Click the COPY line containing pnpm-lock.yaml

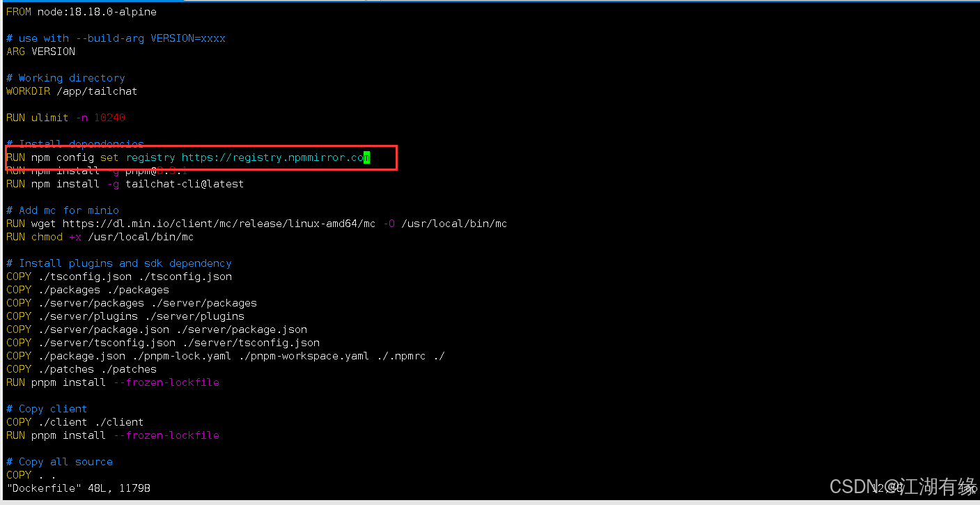226,356
